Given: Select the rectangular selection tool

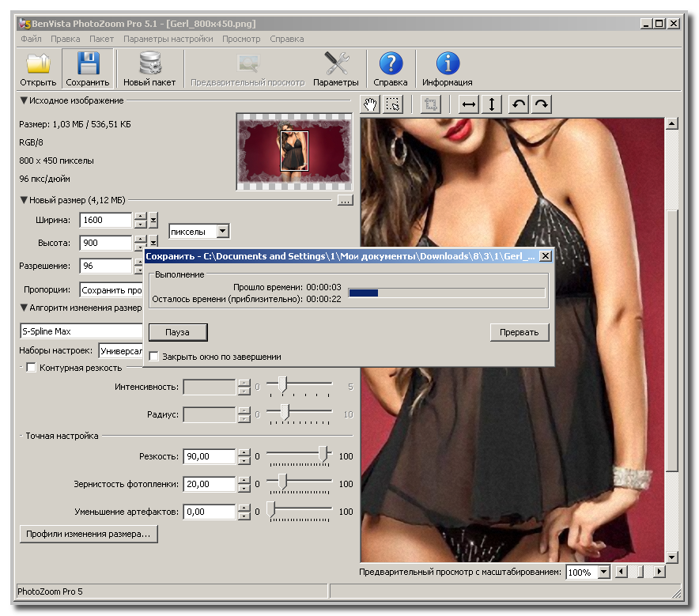Looking at the screenshot, I should [393, 104].
